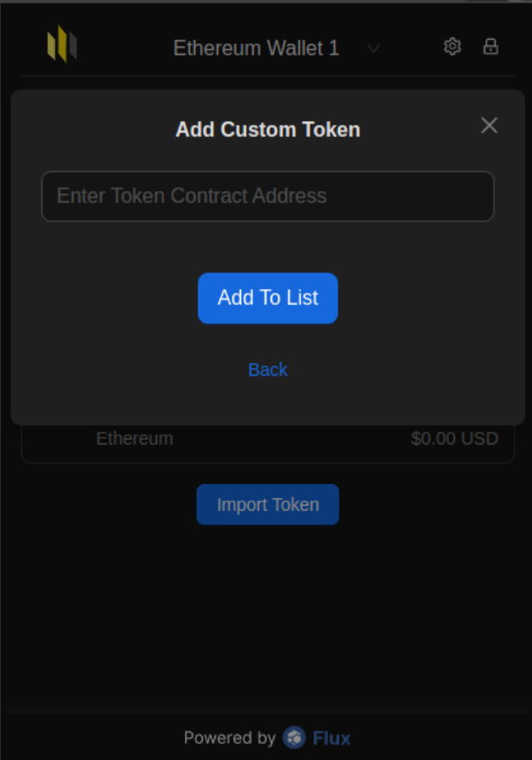
Task: Click the Add To List button
Action: tap(268, 298)
